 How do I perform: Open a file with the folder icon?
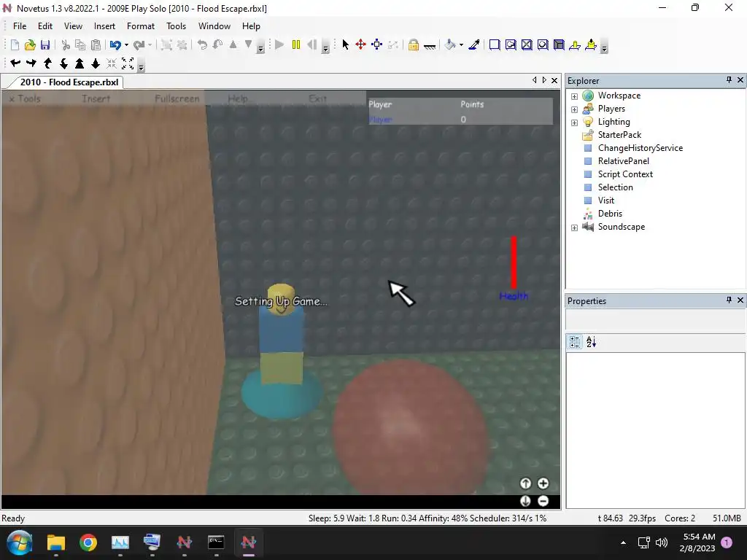30,44
